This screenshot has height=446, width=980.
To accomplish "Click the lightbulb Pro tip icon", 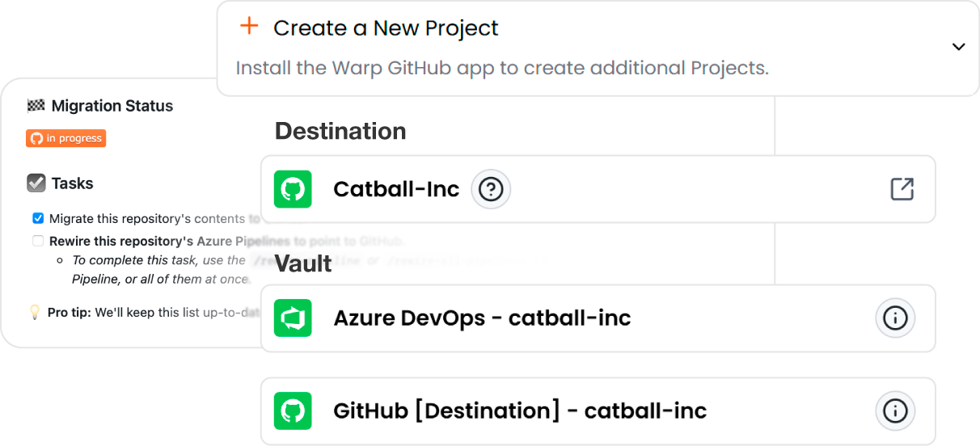I will (x=35, y=313).
